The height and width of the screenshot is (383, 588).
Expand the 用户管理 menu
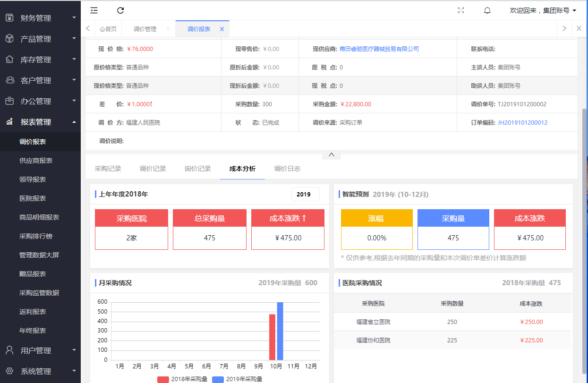(x=74, y=350)
